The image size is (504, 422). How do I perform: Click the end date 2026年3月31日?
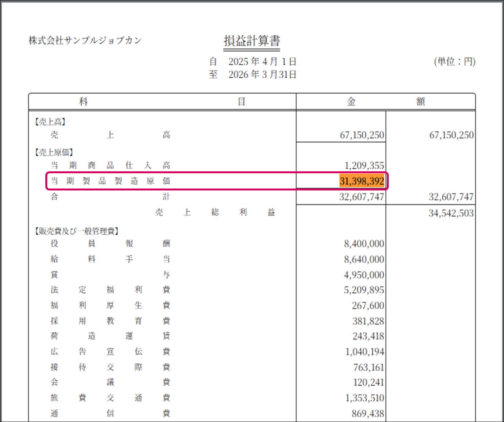coord(262,75)
